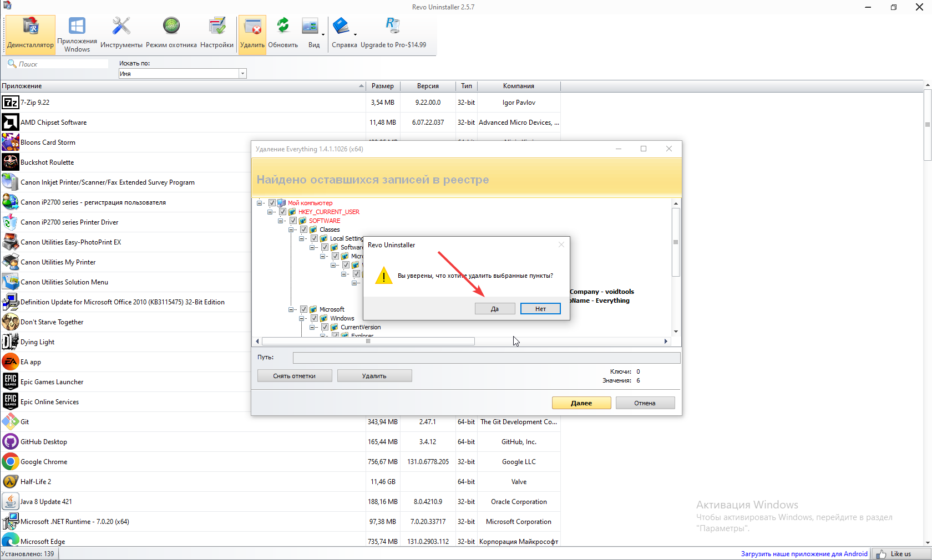Select the 7-Zip 9.22 app icon
The height and width of the screenshot is (560, 932).
pyautogui.click(x=11, y=103)
